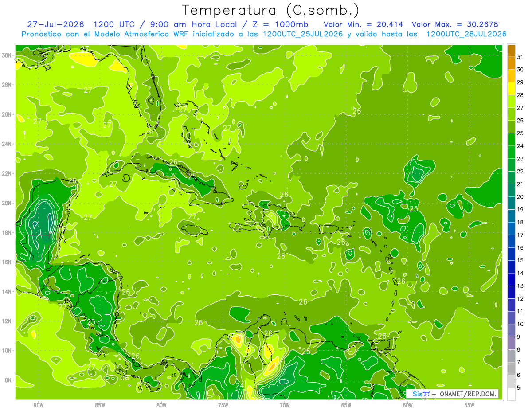The image size is (532, 411).
Task: Click the '18' value on the color scale
Action: (x=520, y=222)
